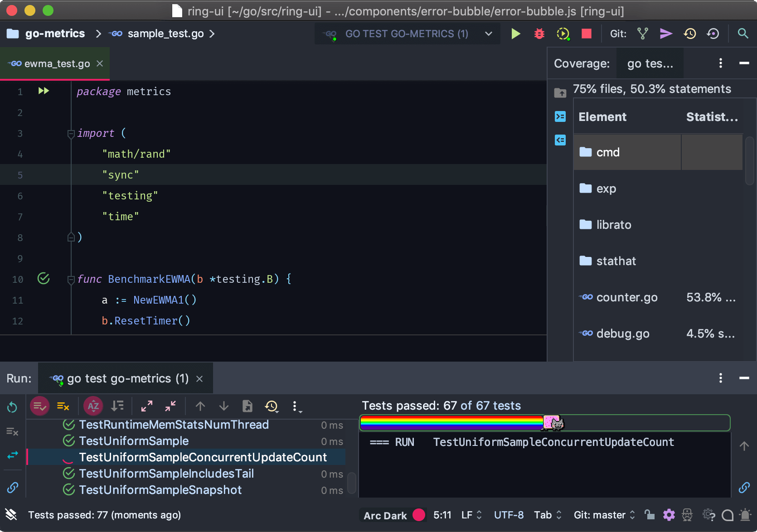Click the Nyan cat progress bar

coord(544,423)
